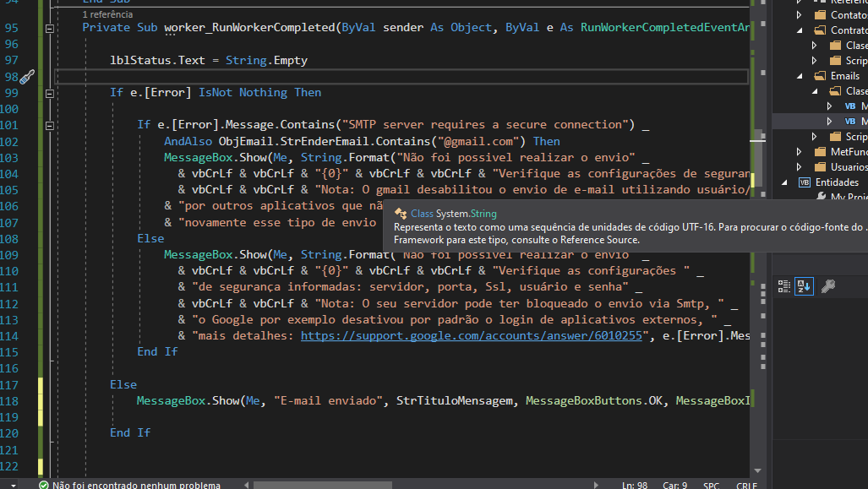Collapse the worker_RunWorkerCompleted Sub at line 95

(x=49, y=28)
